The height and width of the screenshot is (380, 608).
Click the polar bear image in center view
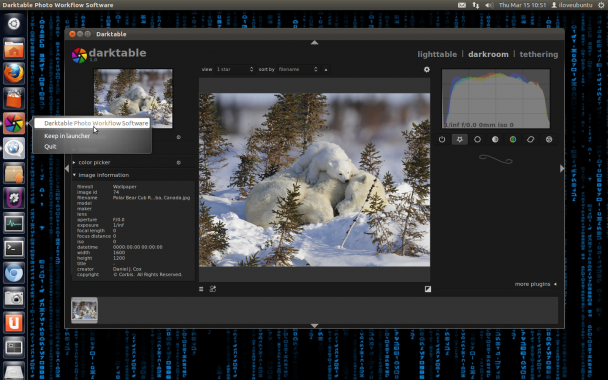[314, 180]
